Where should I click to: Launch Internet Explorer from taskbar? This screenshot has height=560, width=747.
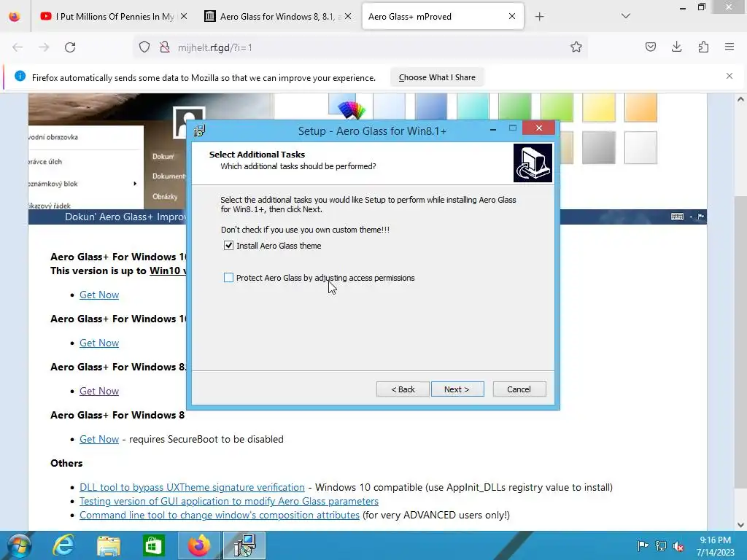pos(63,545)
